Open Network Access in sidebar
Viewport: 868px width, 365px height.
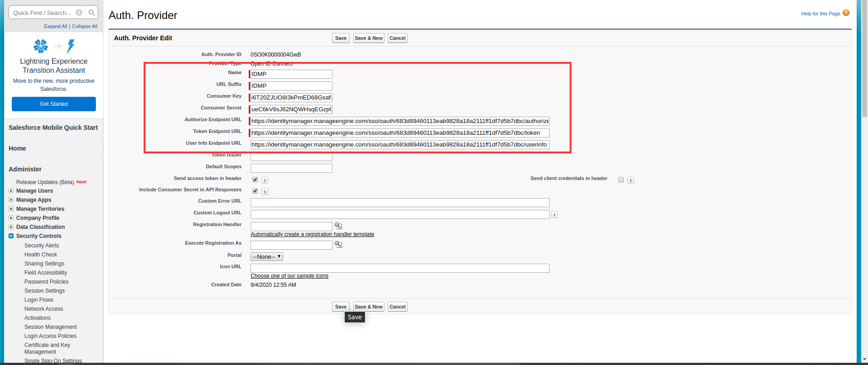pos(44,309)
